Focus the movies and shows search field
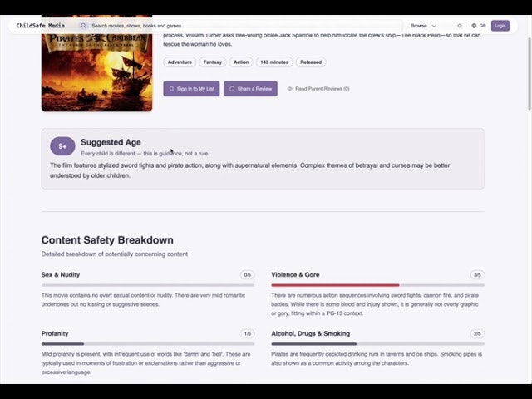 tap(241, 26)
